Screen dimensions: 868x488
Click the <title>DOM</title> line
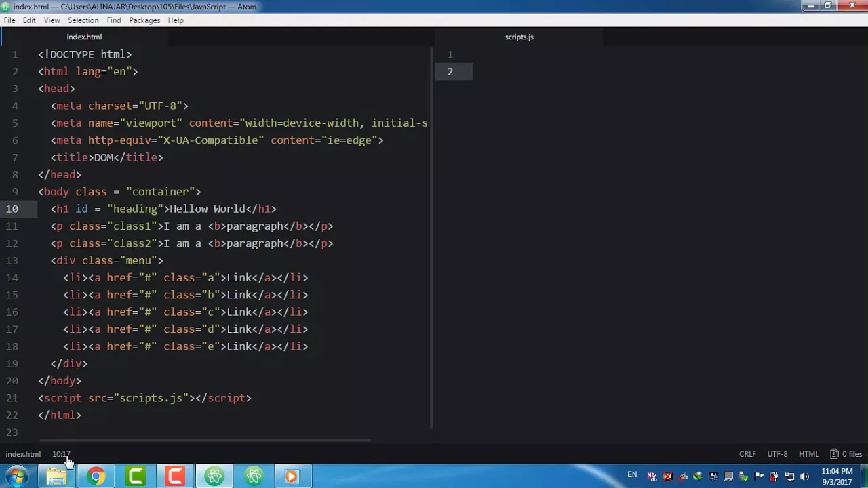pyautogui.click(x=106, y=157)
